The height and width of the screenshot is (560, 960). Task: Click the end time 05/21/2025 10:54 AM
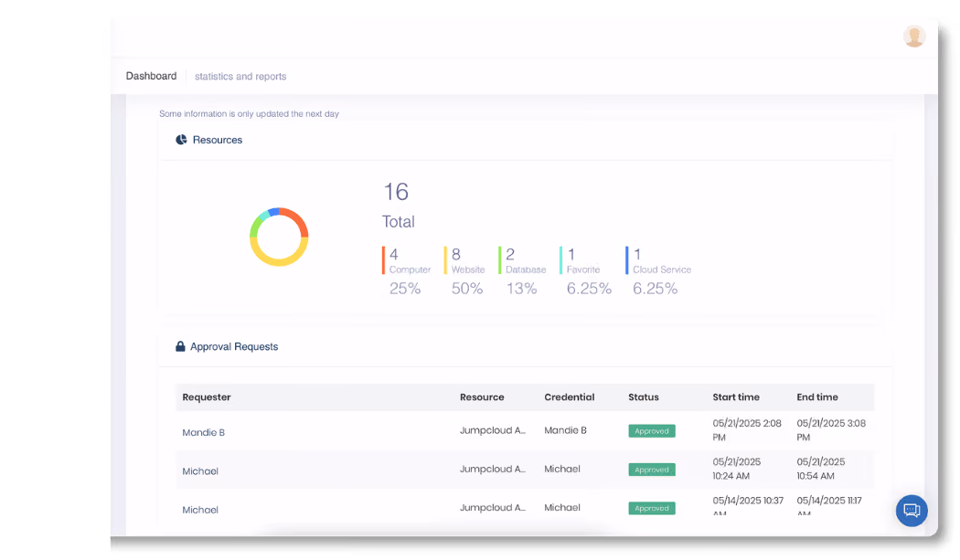(821, 469)
